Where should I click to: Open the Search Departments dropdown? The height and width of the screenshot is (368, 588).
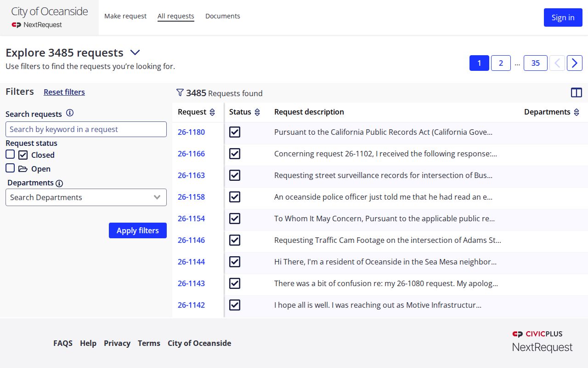pos(86,197)
